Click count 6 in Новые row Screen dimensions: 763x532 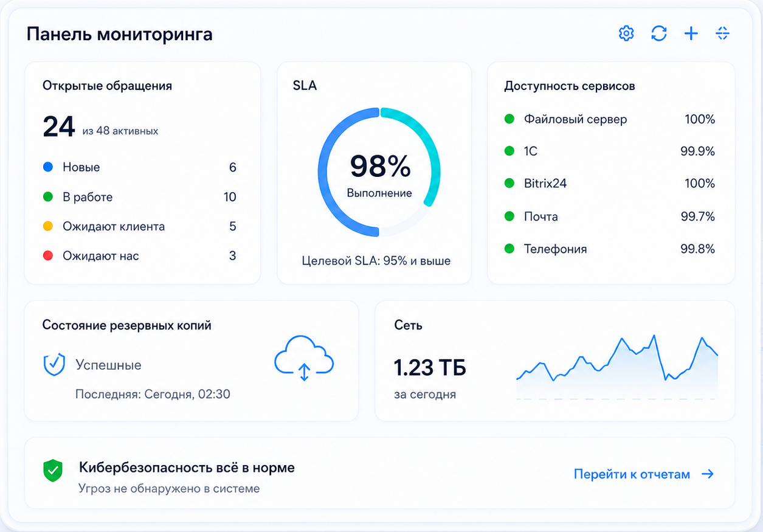pos(232,167)
